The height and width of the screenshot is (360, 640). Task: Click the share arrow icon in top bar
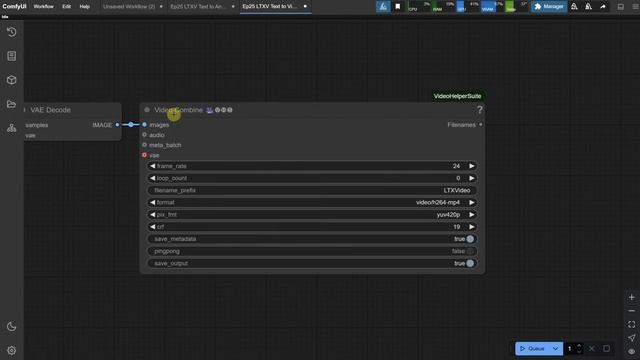[x=603, y=7]
